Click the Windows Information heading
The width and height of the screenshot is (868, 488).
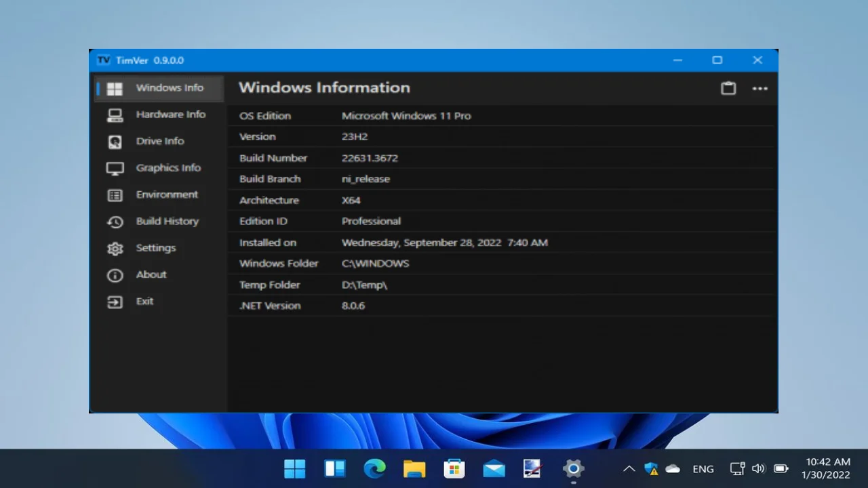[x=324, y=87]
